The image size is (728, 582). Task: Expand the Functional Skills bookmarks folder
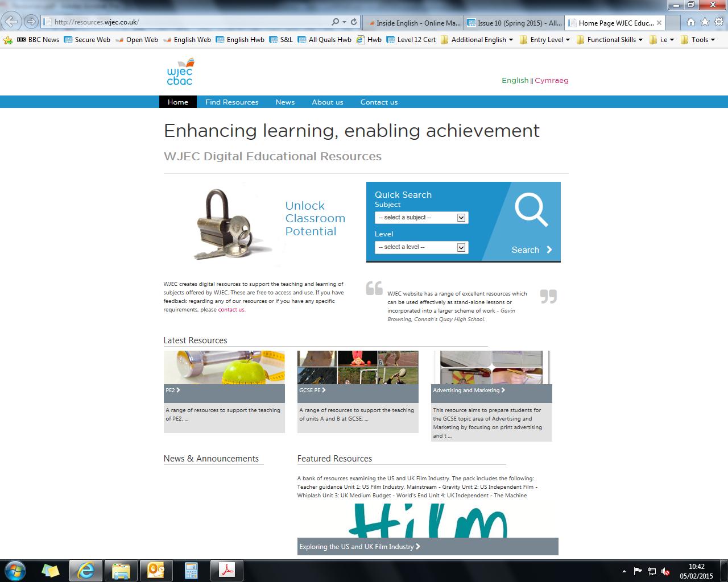[x=610, y=40]
